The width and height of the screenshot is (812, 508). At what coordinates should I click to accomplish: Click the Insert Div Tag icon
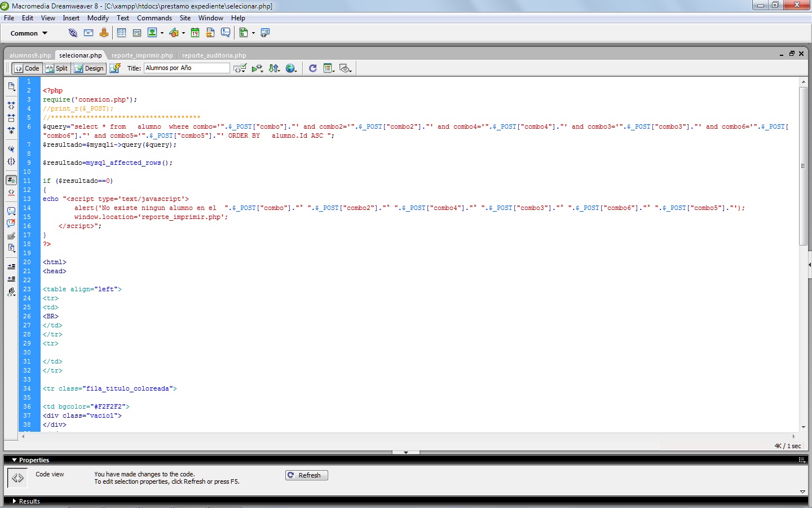pos(136,33)
